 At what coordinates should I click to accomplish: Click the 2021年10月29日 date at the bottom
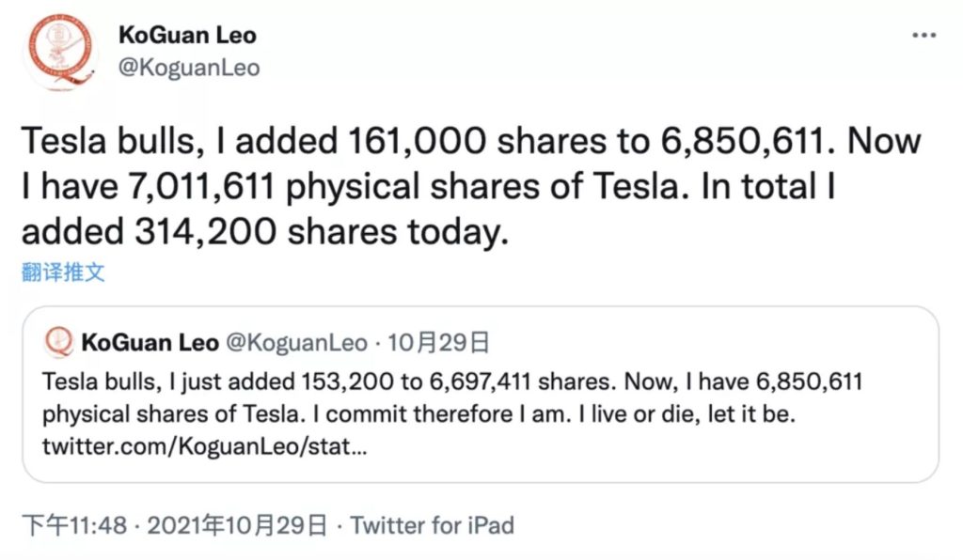(x=235, y=525)
